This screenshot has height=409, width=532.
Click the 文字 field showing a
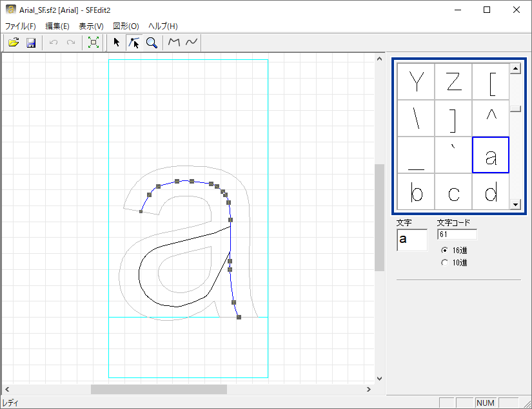(x=412, y=240)
